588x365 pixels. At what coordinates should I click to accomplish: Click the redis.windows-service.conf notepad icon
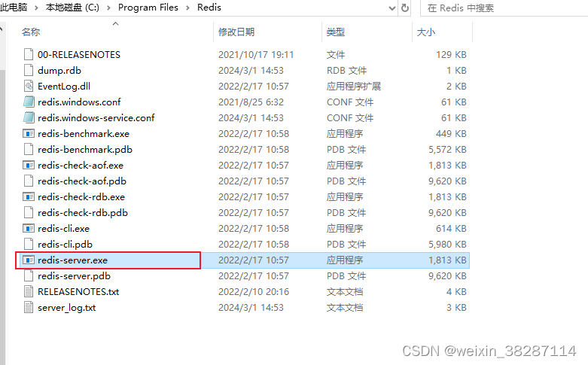click(x=29, y=117)
